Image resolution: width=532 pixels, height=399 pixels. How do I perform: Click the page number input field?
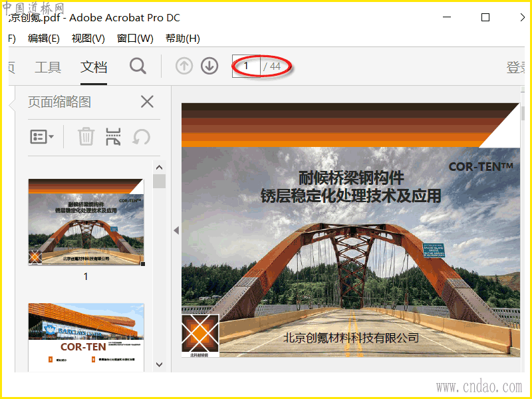coord(246,66)
